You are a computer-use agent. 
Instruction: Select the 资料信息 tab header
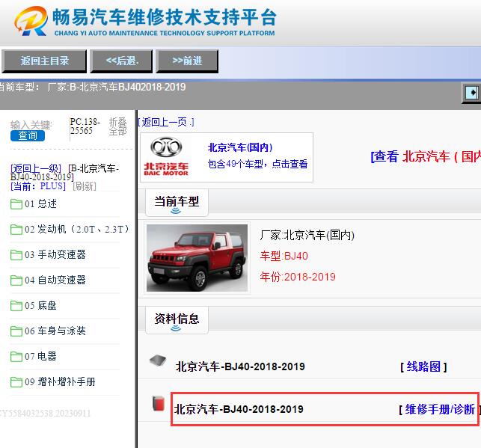tap(177, 320)
